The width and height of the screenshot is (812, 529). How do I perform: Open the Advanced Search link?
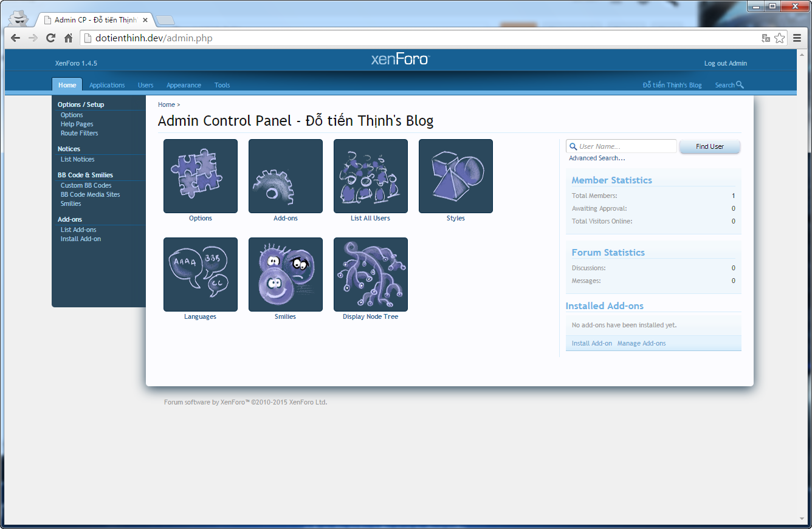coord(597,158)
